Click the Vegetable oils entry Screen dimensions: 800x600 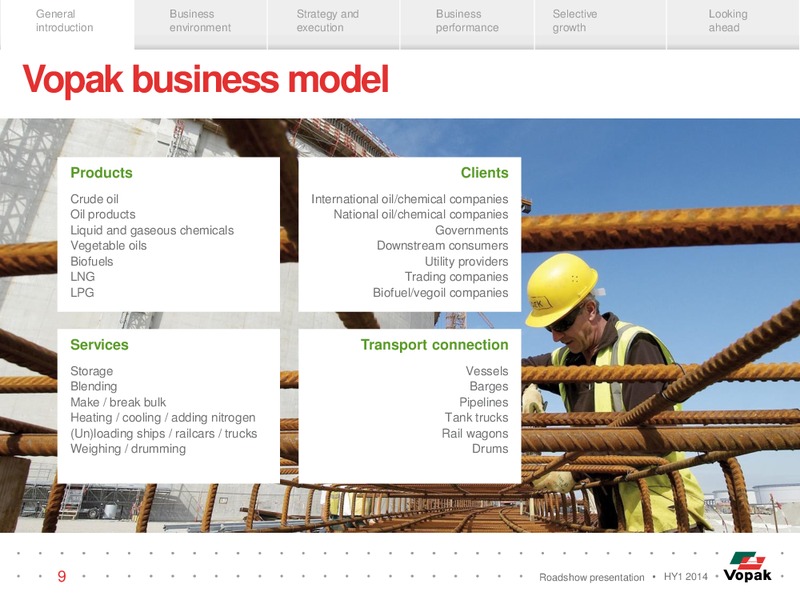coord(109,245)
